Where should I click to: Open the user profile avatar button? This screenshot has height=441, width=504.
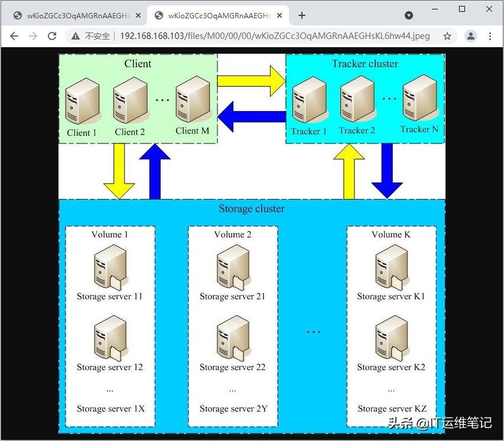point(470,36)
